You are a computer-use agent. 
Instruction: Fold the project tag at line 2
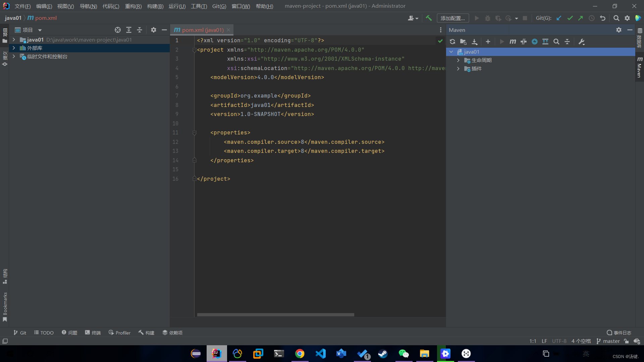point(194,50)
